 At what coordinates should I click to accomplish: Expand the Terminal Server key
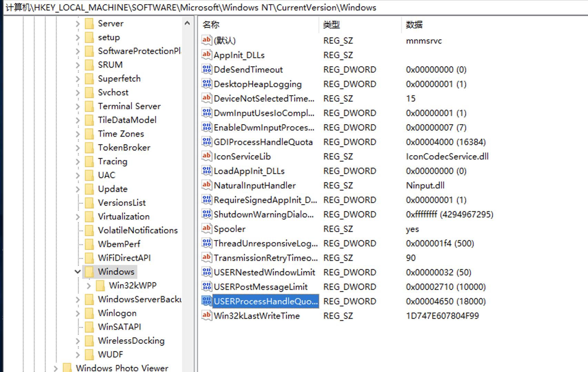78,106
